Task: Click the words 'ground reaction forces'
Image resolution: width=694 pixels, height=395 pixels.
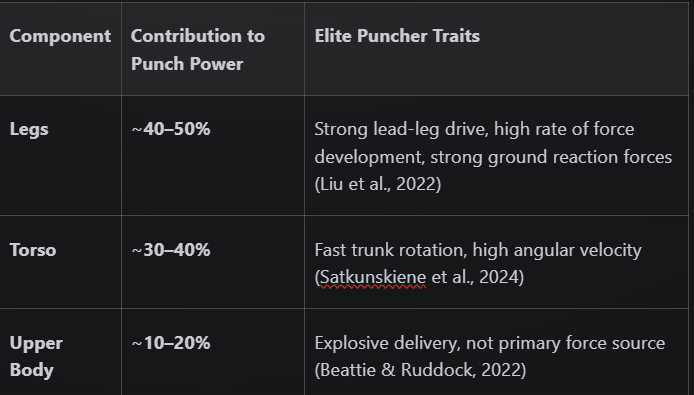Action: coord(580,157)
